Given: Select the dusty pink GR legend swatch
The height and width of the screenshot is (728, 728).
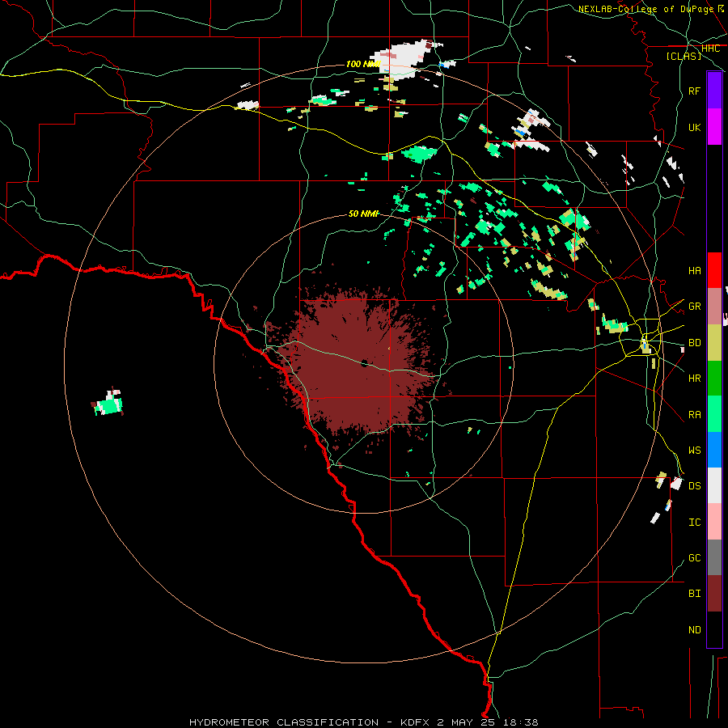Looking at the screenshot, I should (714, 307).
